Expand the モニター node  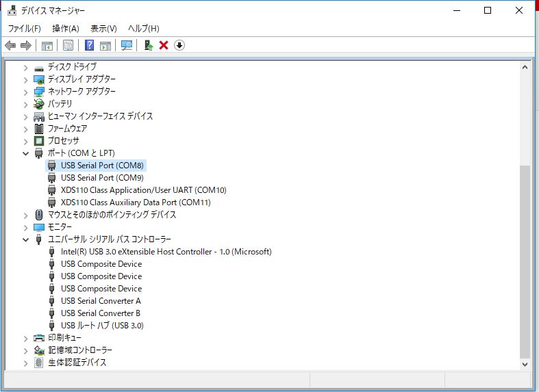tap(25, 228)
